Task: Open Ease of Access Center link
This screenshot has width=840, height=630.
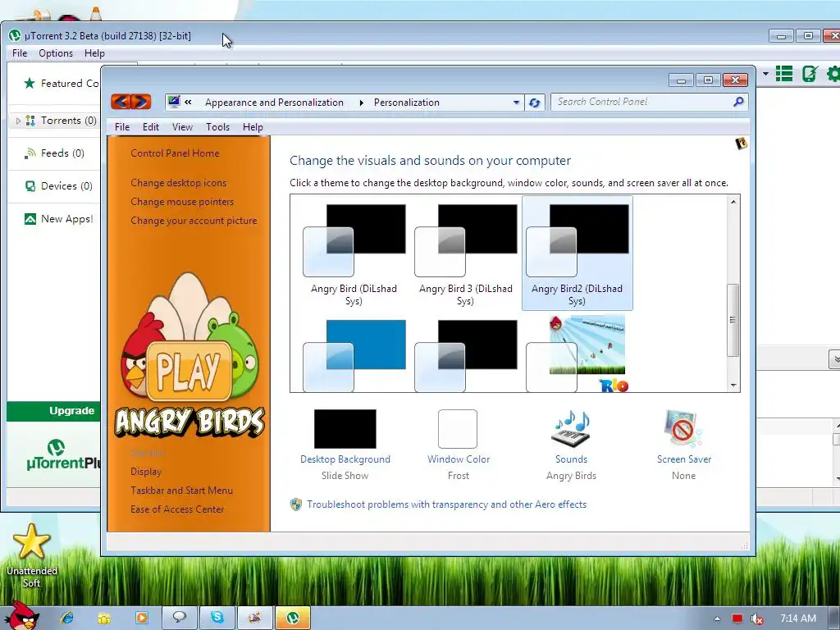Action: (x=177, y=509)
